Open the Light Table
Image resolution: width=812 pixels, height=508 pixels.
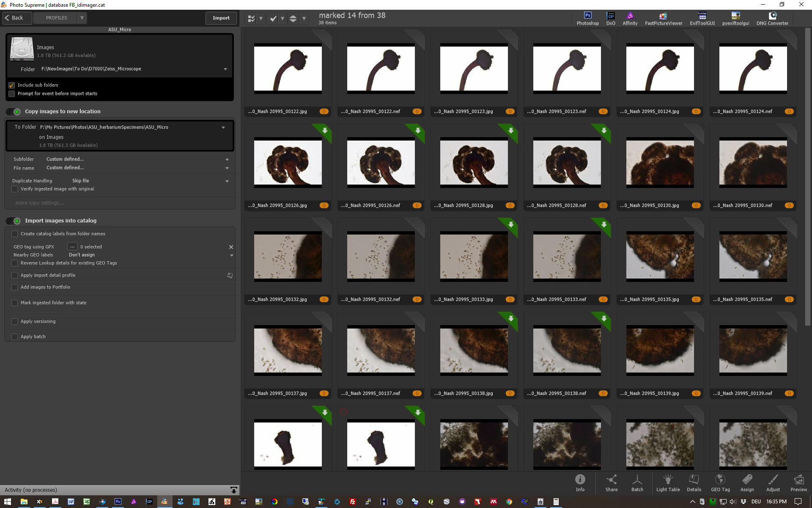668,483
